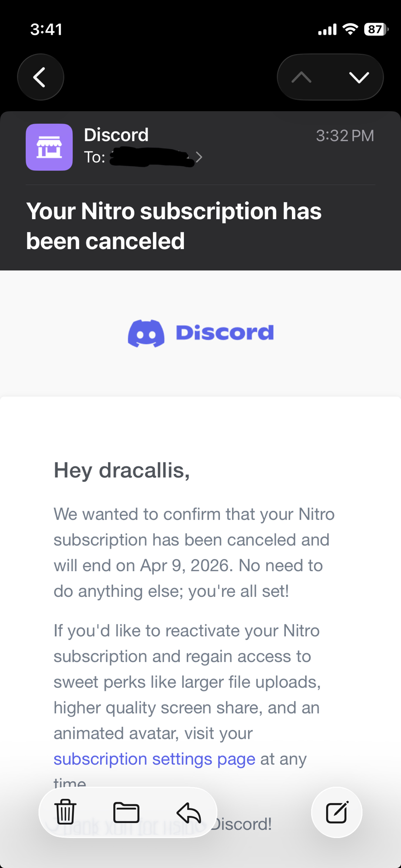Image resolution: width=401 pixels, height=868 pixels.
Task: Tap the "Hey dracallis," greeting text
Action: 122,470
